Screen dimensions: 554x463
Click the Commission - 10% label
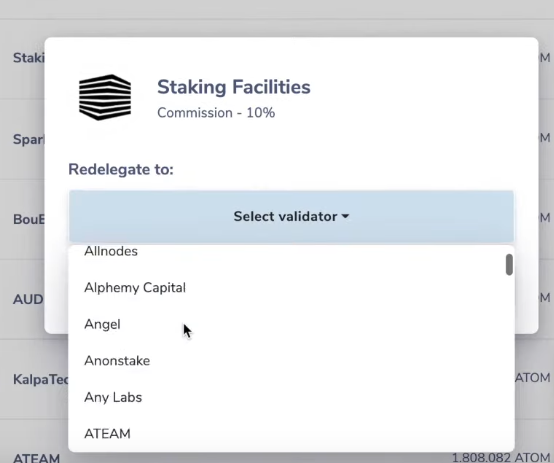(216, 113)
